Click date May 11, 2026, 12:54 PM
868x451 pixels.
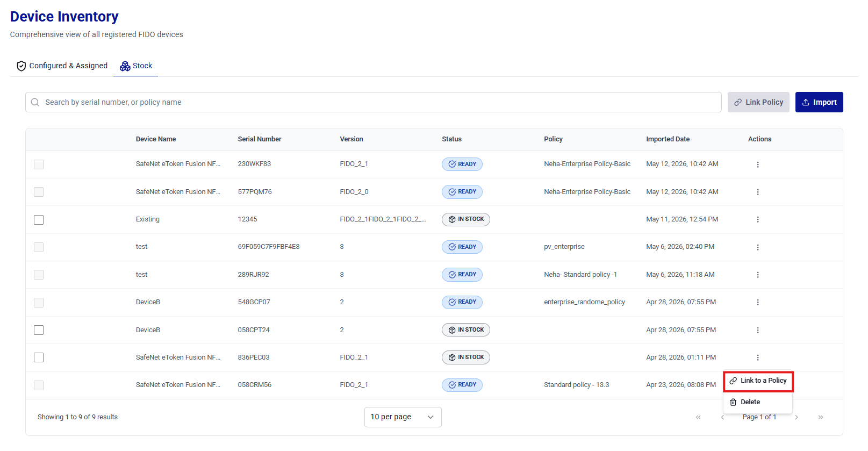pos(682,219)
